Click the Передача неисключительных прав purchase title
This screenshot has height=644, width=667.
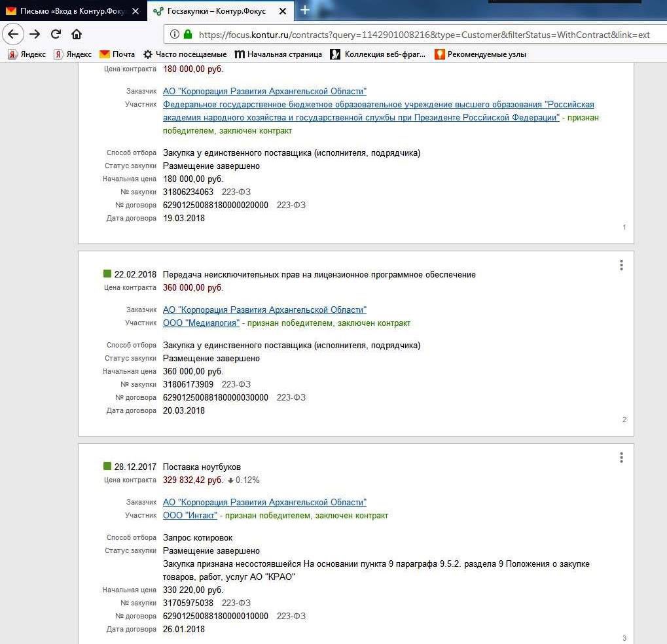tap(319, 275)
